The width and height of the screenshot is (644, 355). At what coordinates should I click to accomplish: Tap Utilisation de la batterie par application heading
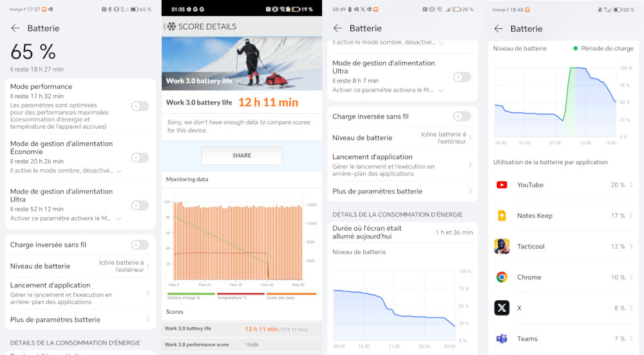[x=551, y=162]
